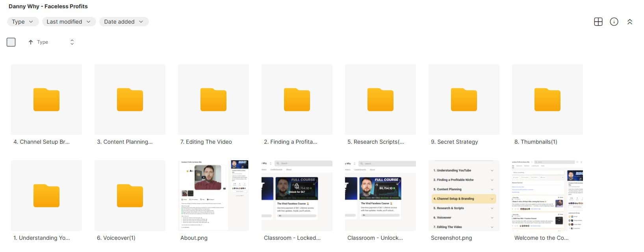Viewport: 644px width, 252px height.
Task: Open the About.png thumbnail
Action: point(213,195)
